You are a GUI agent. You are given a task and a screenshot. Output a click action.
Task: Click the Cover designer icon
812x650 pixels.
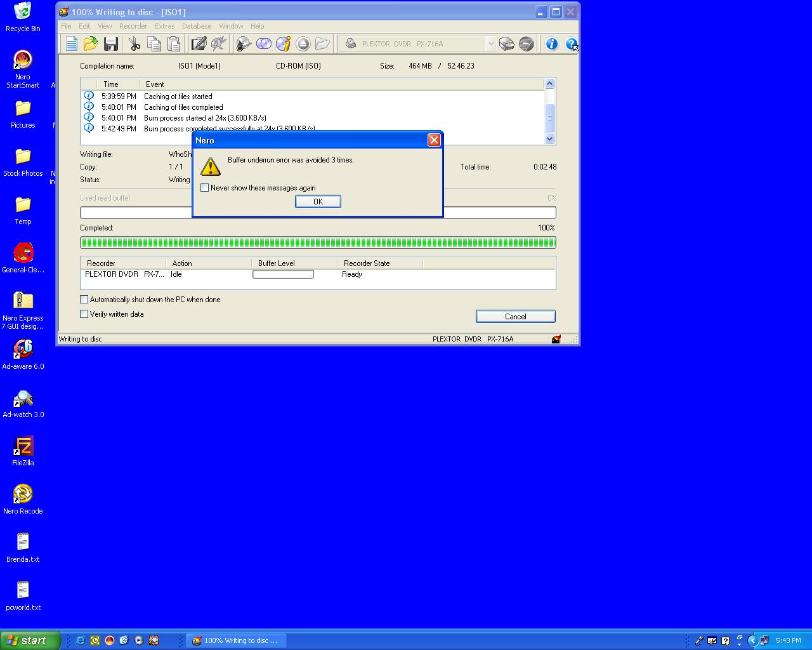tap(199, 44)
